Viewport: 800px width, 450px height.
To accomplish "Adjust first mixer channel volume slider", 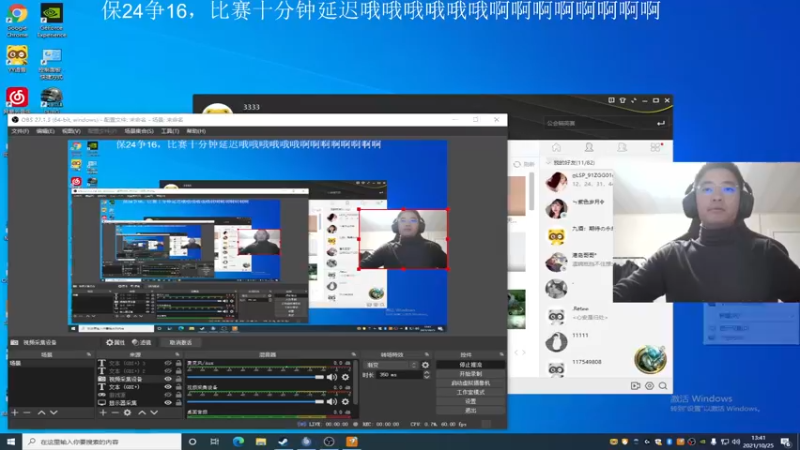I will point(255,377).
